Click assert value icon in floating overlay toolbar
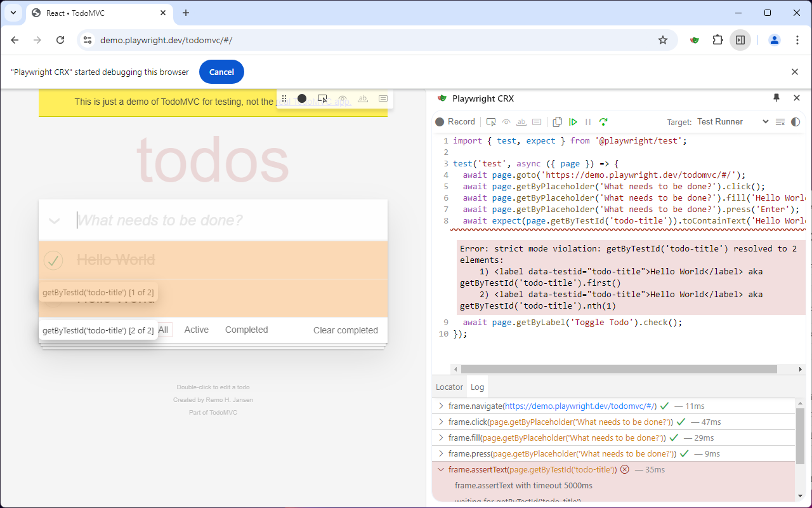The image size is (812, 508). 383,98
